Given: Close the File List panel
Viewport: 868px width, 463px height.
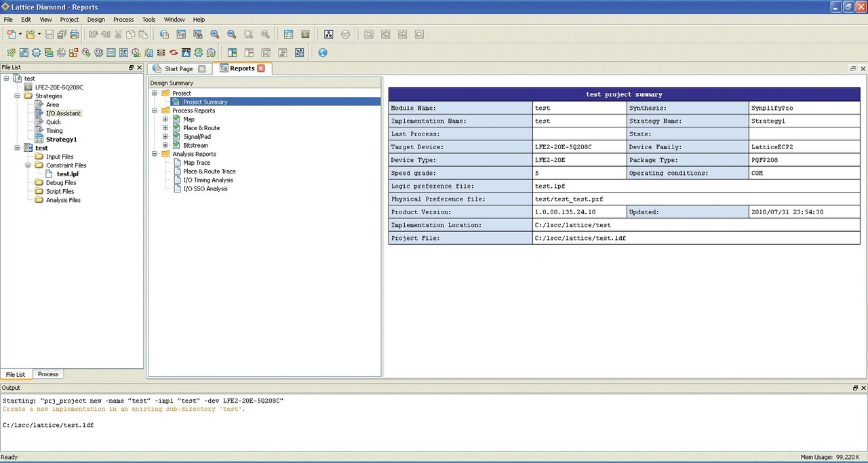Looking at the screenshot, I should (140, 68).
